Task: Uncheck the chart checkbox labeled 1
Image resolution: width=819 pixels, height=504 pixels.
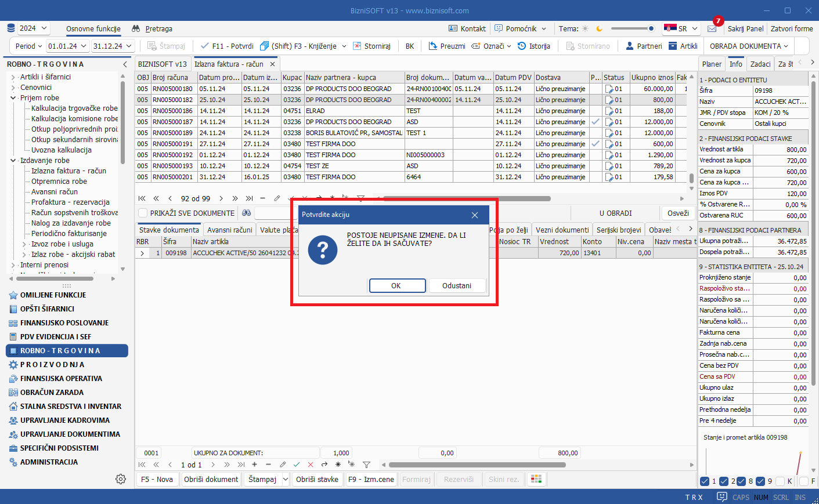Action: [x=705, y=481]
